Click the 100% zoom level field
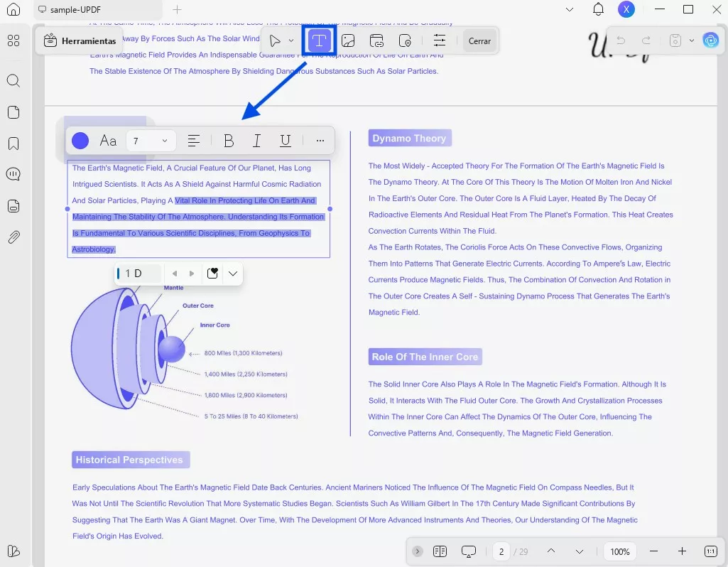This screenshot has height=567, width=728. [620, 551]
